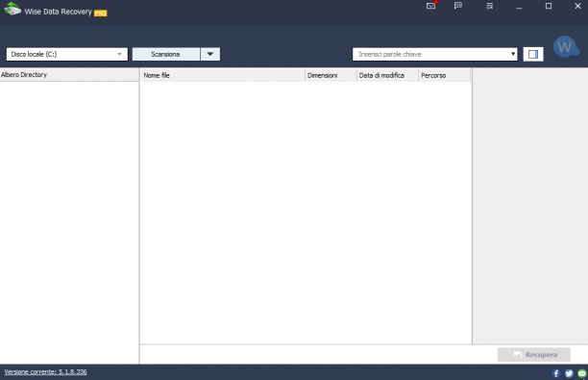588x380 pixels.
Task: Close the Wise Data Recovery window
Action: tap(577, 6)
